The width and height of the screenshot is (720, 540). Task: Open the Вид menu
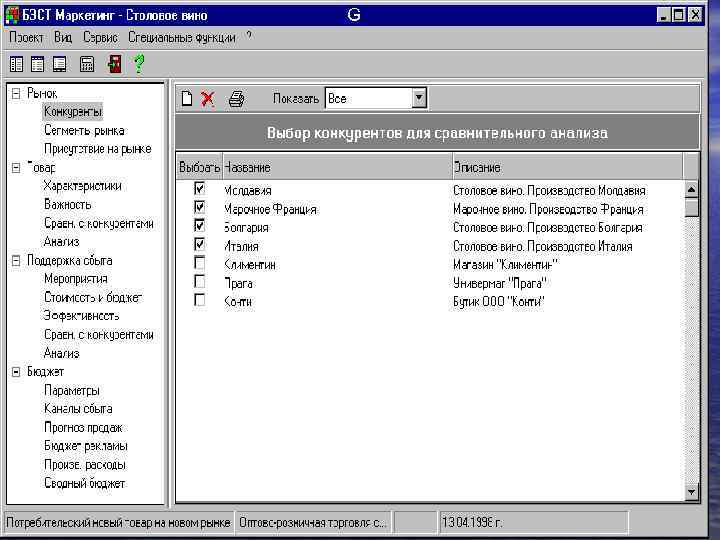[x=63, y=37]
